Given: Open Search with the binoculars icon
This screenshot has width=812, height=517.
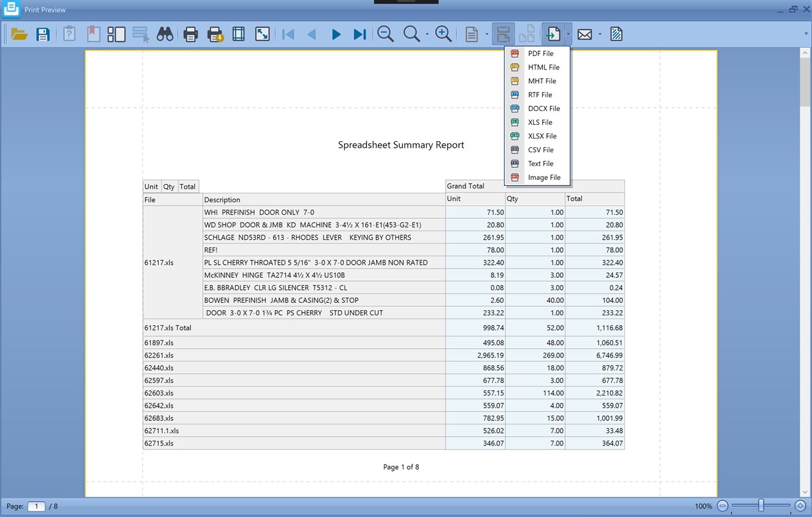Looking at the screenshot, I should (x=164, y=34).
